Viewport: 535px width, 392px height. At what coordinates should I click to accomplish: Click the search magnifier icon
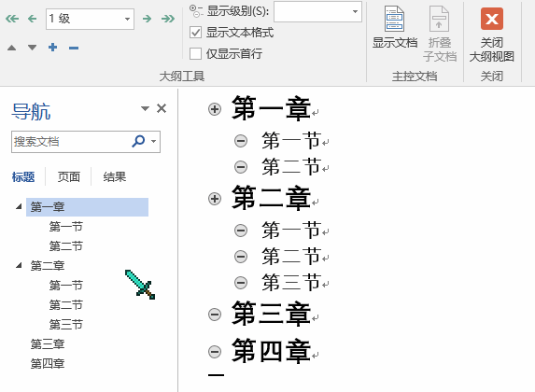pos(138,141)
